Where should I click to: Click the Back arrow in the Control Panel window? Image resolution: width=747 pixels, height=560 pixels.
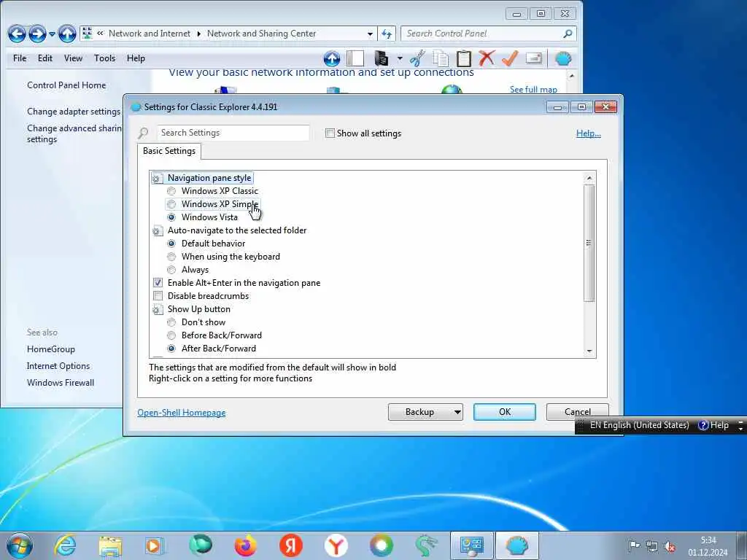coord(17,34)
